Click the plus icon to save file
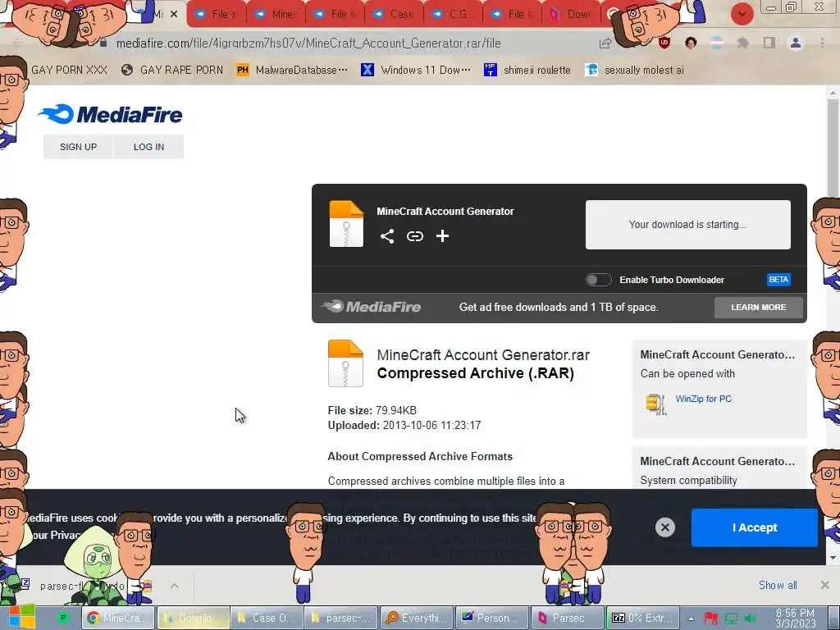This screenshot has height=630, width=840. (x=442, y=236)
